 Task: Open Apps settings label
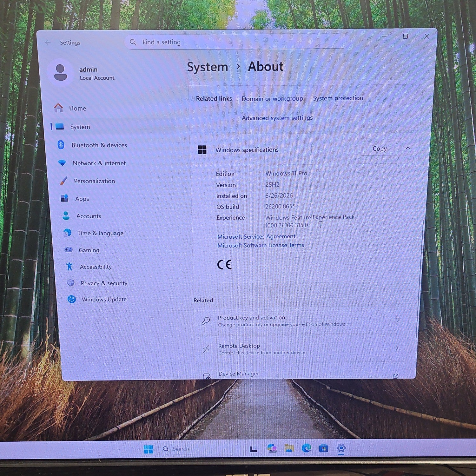[x=82, y=199]
